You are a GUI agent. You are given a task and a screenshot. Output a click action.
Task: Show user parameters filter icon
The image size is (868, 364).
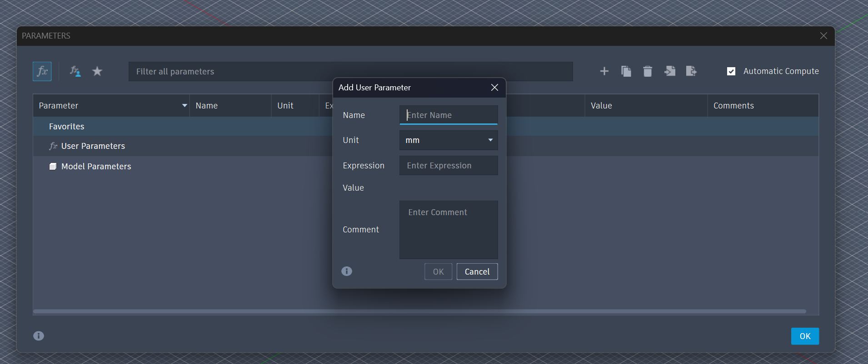point(75,71)
